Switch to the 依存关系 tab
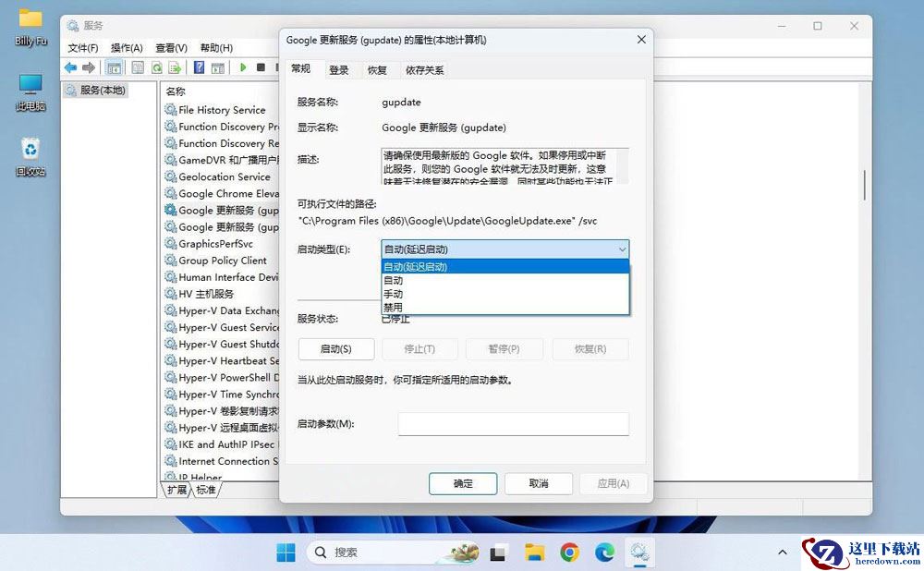924x571 pixels. tap(424, 70)
